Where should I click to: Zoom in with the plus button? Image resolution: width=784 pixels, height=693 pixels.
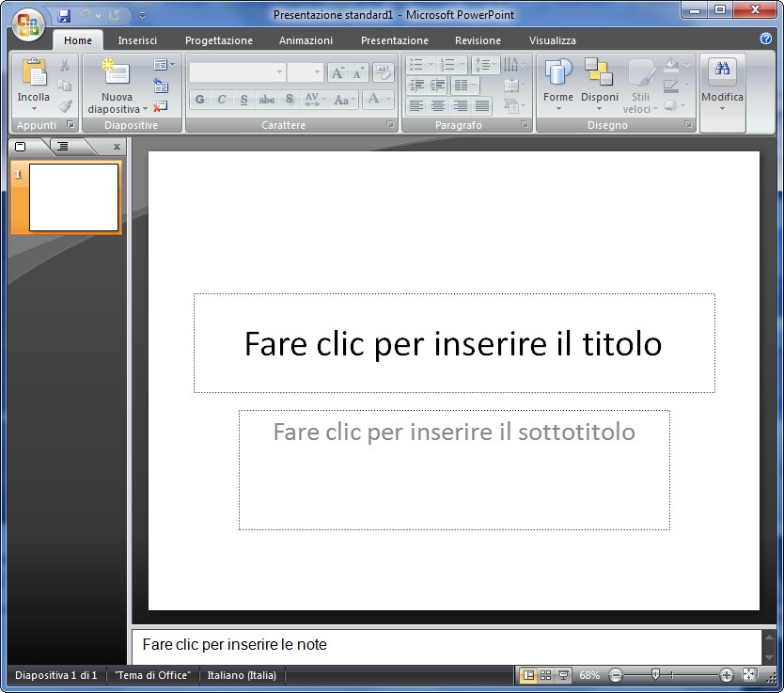(x=726, y=675)
